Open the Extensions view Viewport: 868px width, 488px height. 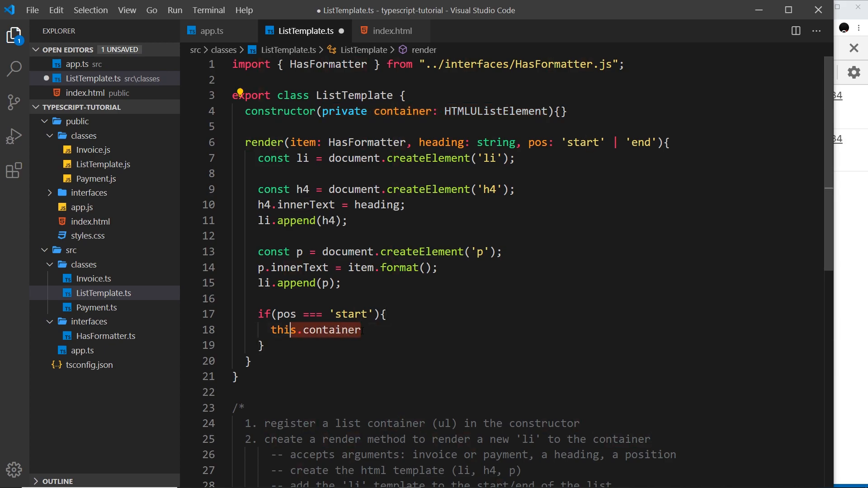point(14,170)
